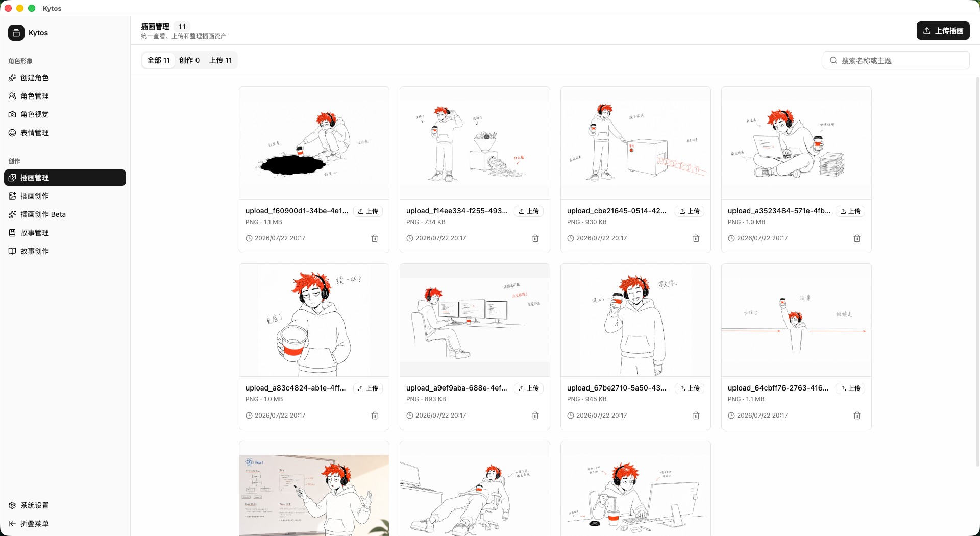980x536 pixels.
Task: Open the React whiteboard illustration thumbnail
Action: point(314,489)
